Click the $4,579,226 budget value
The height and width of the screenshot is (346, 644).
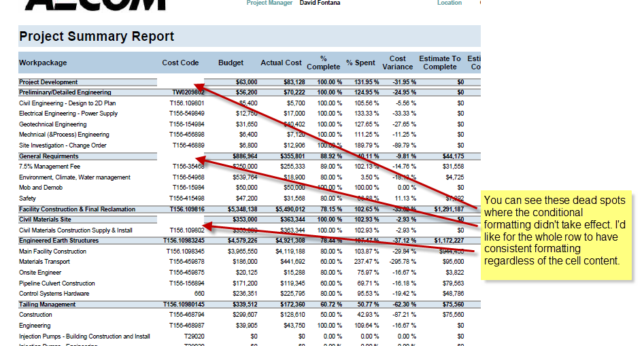click(242, 241)
